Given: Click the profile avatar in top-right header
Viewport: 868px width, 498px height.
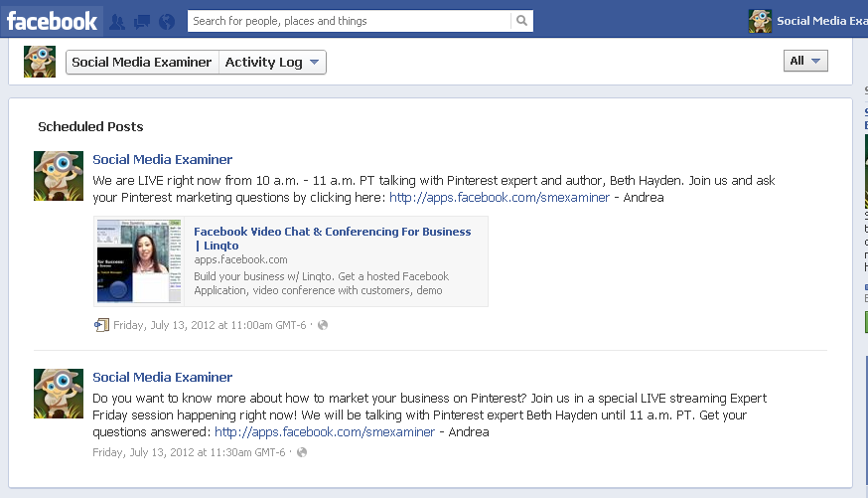Looking at the screenshot, I should 760,21.
